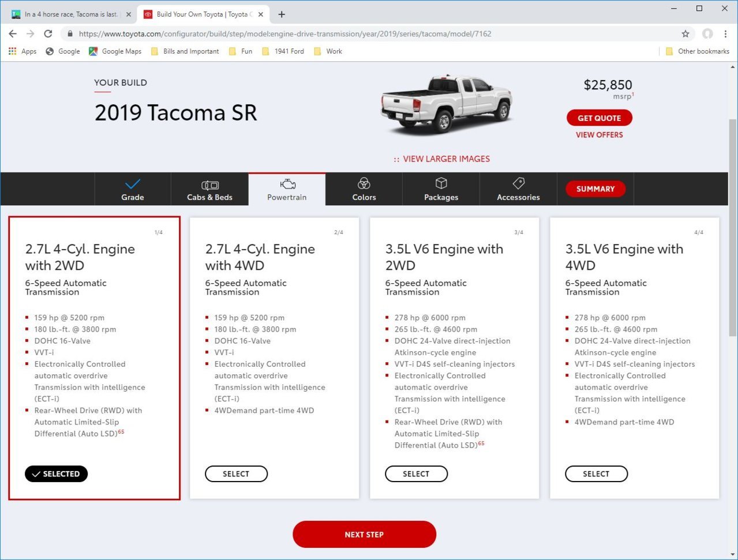Viewport: 738px width, 560px height.
Task: Click the Auto LSD footnote 65 in first card
Action: (121, 431)
